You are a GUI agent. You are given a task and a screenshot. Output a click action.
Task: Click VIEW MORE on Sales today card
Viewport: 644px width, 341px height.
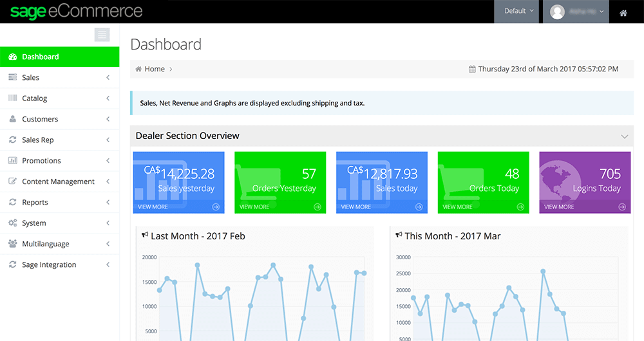point(355,207)
